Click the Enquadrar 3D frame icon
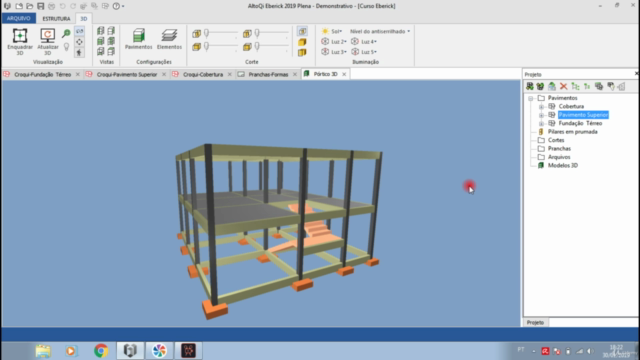 click(20, 36)
